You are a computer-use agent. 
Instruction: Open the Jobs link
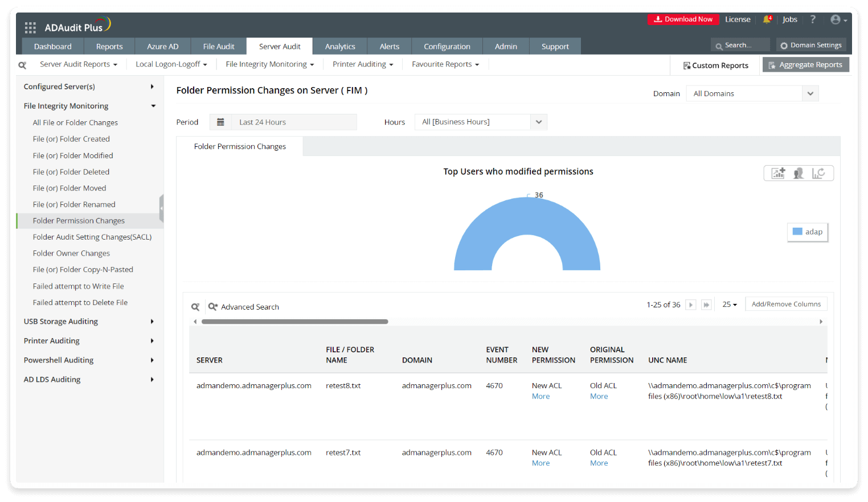tap(790, 19)
